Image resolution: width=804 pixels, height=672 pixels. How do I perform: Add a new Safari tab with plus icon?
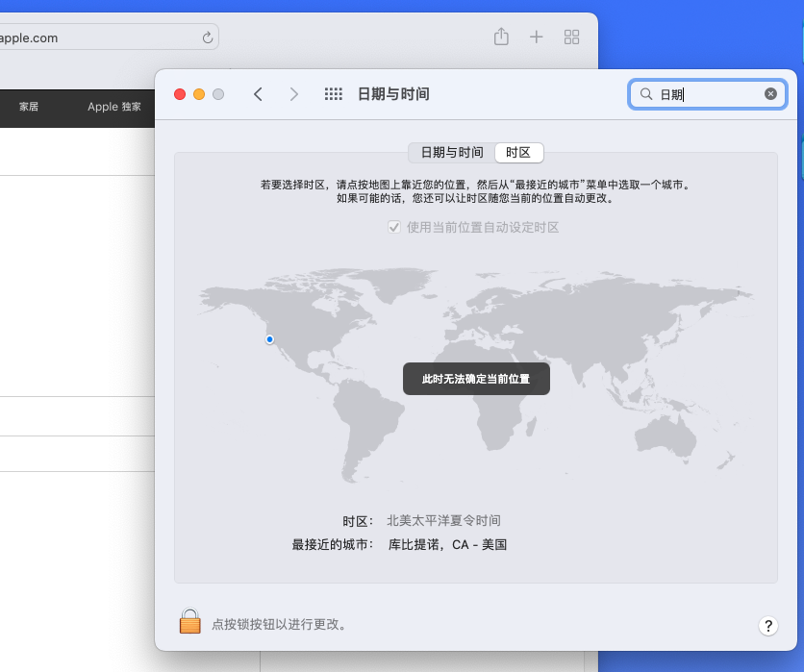pyautogui.click(x=537, y=37)
